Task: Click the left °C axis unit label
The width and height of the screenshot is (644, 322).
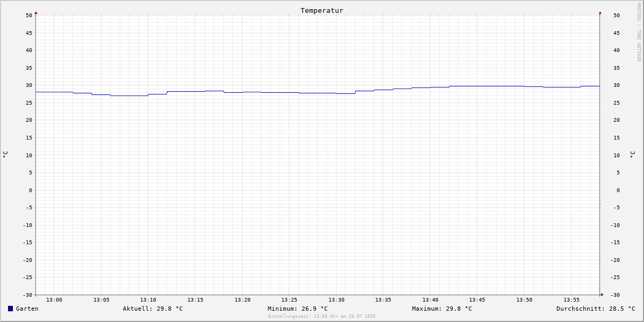Action: pyautogui.click(x=5, y=155)
